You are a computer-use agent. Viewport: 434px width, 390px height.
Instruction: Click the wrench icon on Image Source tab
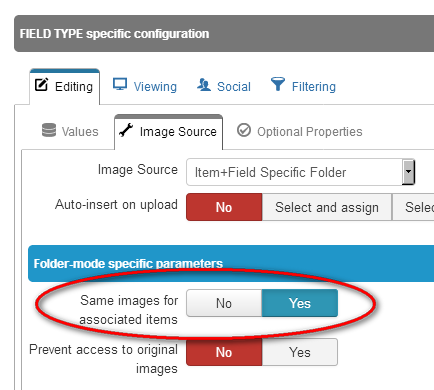click(126, 130)
